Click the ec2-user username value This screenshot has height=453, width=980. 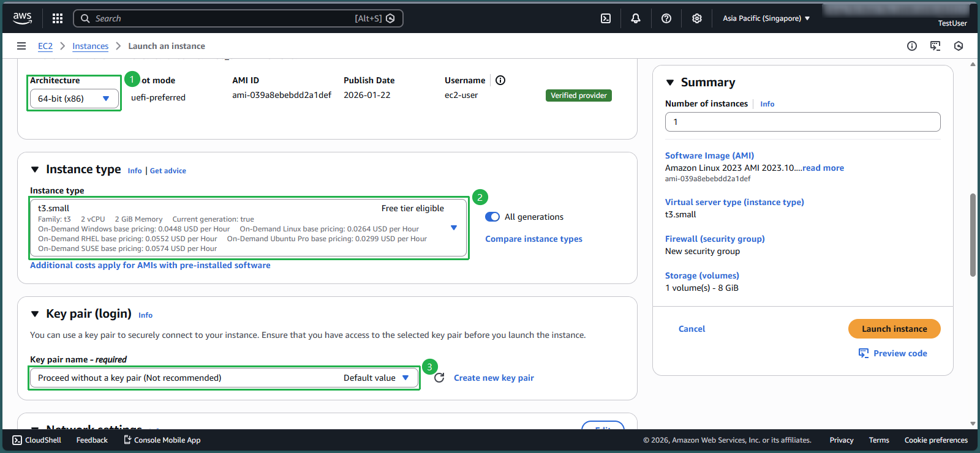(x=461, y=95)
